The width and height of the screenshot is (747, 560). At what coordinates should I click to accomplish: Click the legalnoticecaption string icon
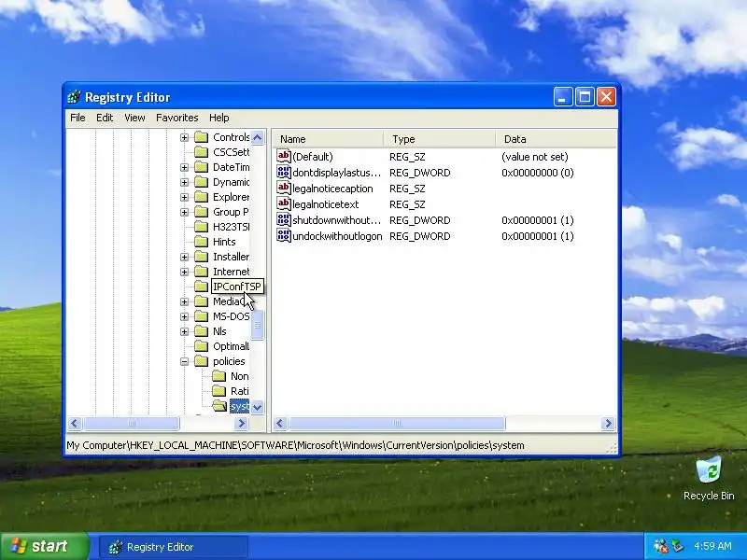284,189
